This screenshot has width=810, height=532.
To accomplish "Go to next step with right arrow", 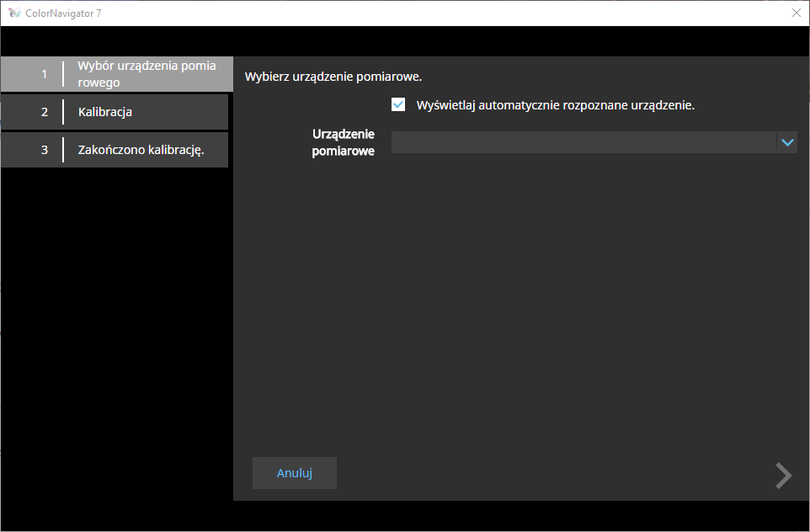I will pyautogui.click(x=783, y=476).
